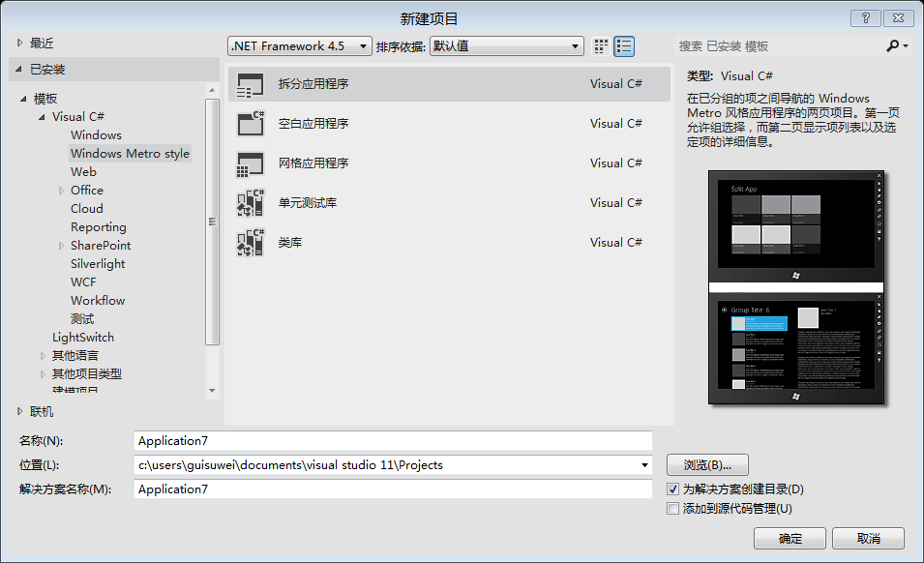Click the 名称 input field

(x=393, y=441)
